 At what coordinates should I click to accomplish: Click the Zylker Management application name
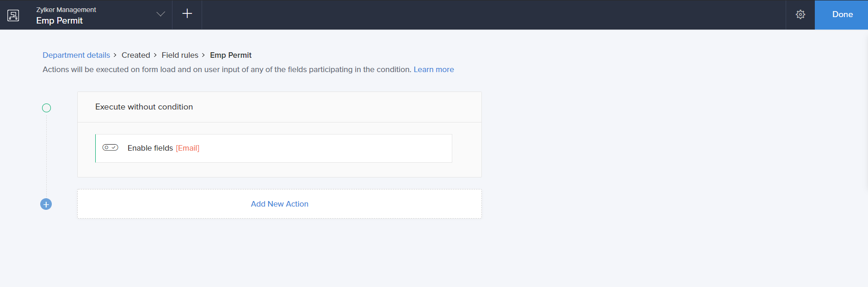click(x=66, y=10)
